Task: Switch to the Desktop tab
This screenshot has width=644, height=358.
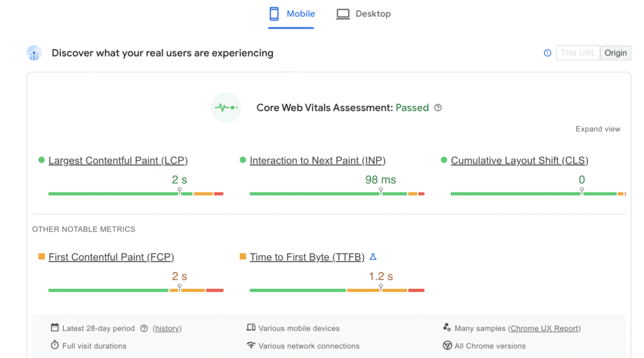Action: click(364, 14)
